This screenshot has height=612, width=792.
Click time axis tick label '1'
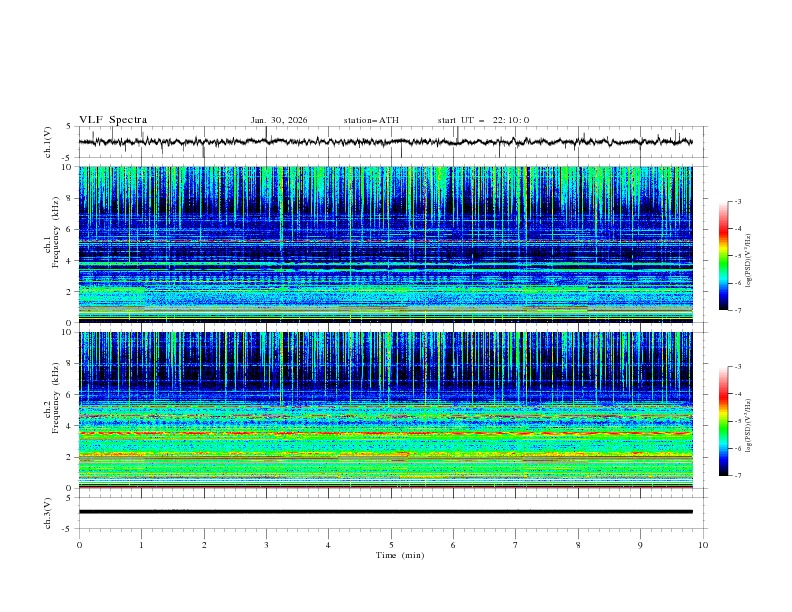coord(141,545)
